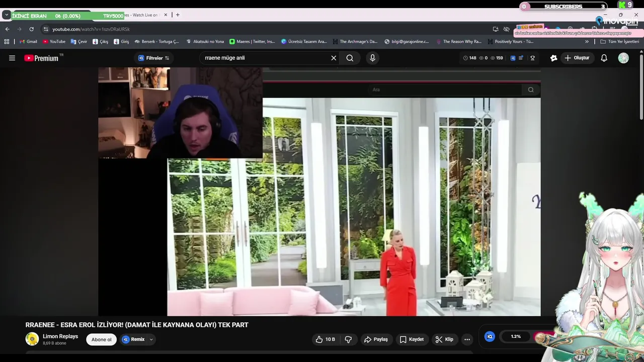This screenshot has height=362, width=644.
Task: Expand the Remix dropdown arrow
Action: (x=151, y=339)
